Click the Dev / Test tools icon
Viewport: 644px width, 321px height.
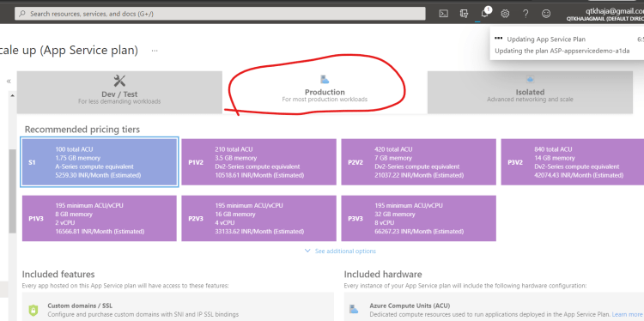[x=119, y=81]
